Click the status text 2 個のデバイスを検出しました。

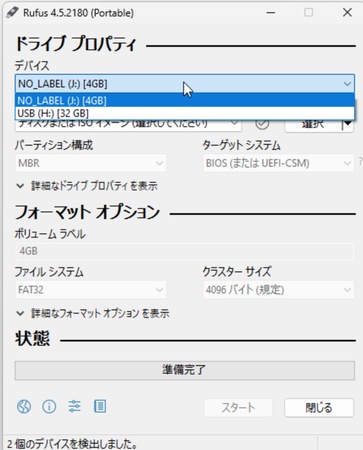pyautogui.click(x=72, y=444)
